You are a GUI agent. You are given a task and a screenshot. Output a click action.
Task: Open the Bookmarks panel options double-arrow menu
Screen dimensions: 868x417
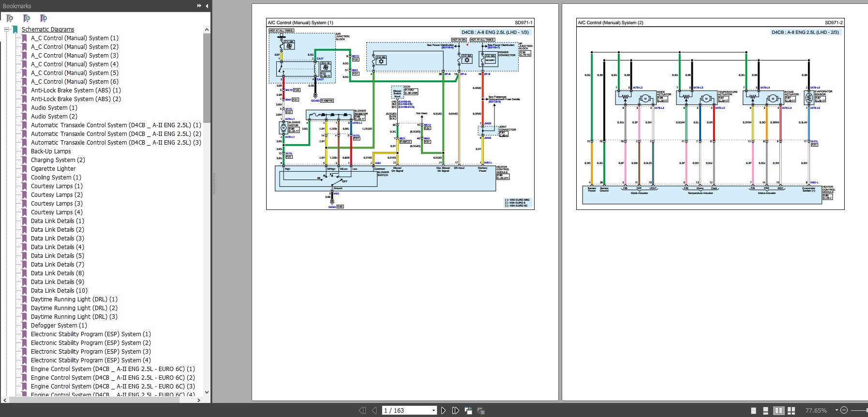[199, 6]
